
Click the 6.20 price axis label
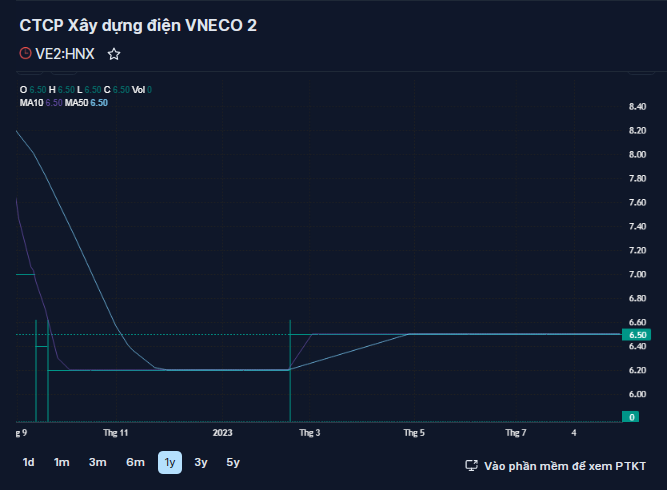click(637, 370)
